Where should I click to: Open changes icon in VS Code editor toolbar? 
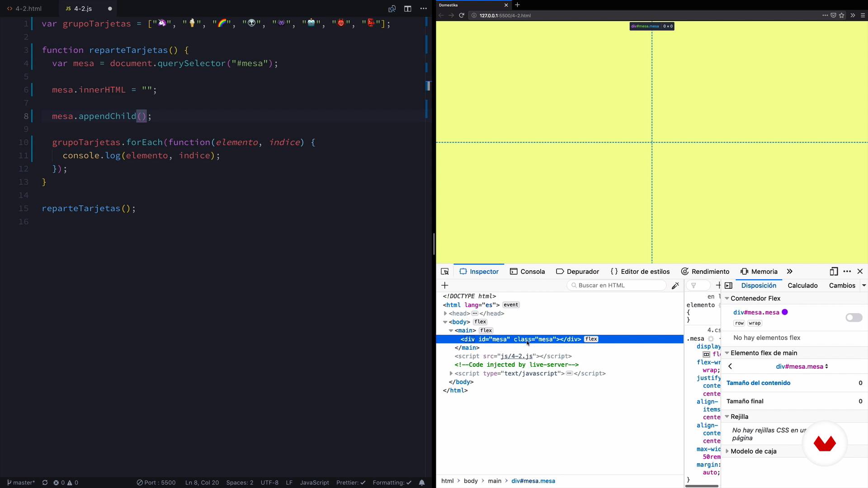(392, 9)
